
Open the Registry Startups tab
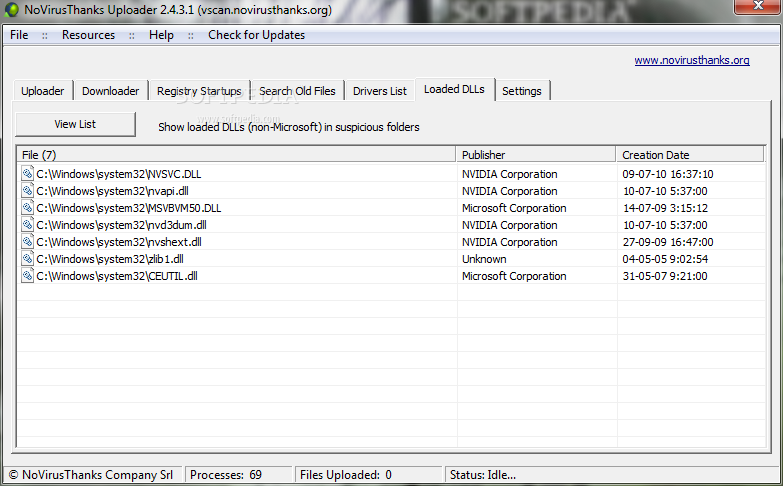point(199,91)
